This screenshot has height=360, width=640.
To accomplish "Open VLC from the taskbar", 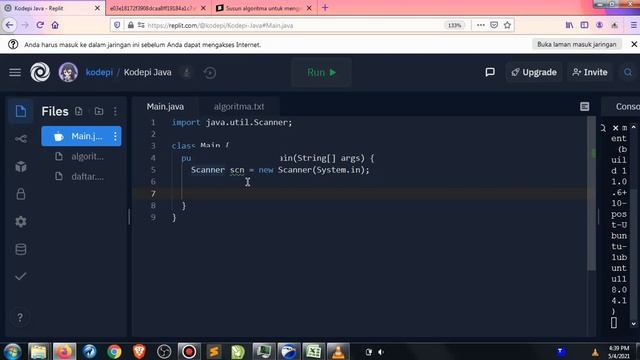I will [x=338, y=351].
